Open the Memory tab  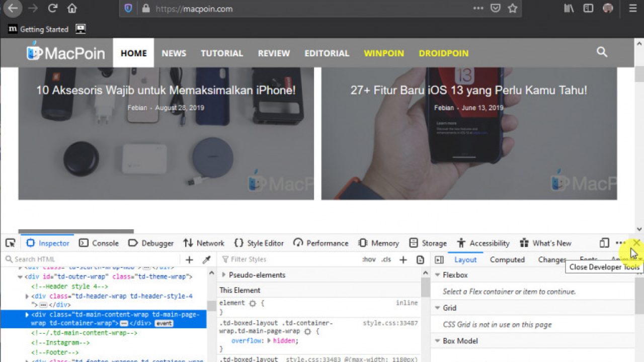[x=378, y=243]
